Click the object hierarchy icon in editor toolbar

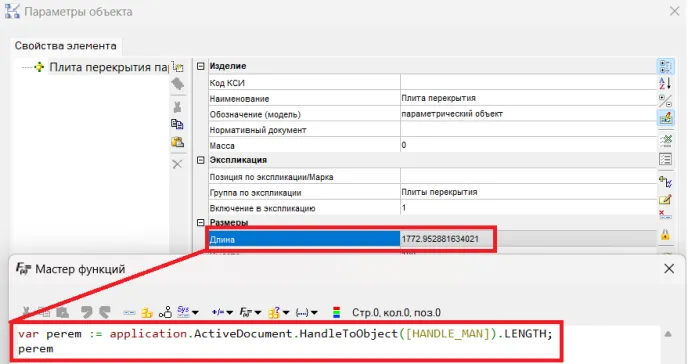[x=165, y=312]
